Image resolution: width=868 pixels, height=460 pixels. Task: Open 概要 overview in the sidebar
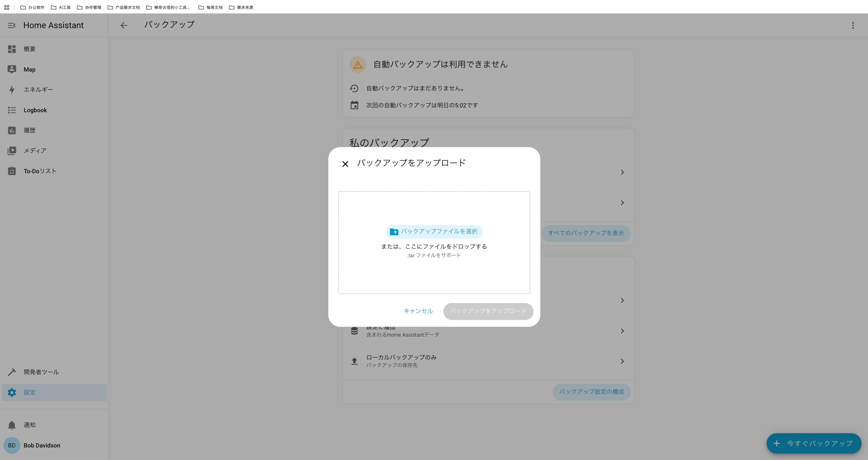(54, 49)
